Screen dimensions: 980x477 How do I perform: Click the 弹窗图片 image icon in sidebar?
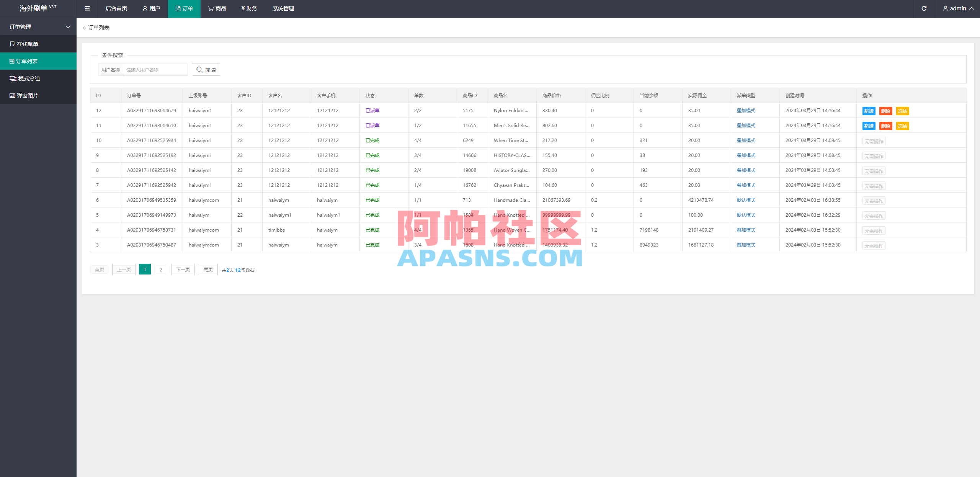12,95
